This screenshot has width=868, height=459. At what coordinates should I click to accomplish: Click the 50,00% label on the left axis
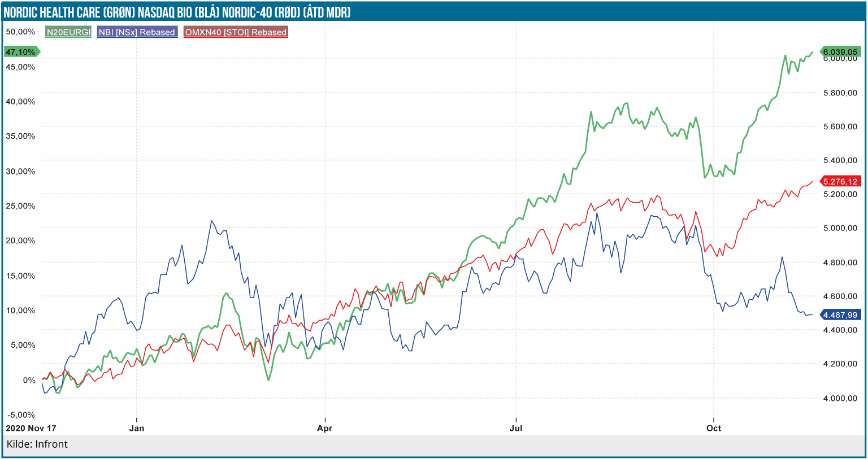21,32
